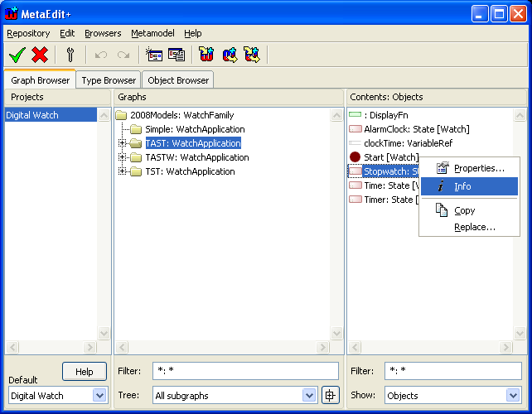Open the Tree subgraphs dropdown

(x=309, y=396)
